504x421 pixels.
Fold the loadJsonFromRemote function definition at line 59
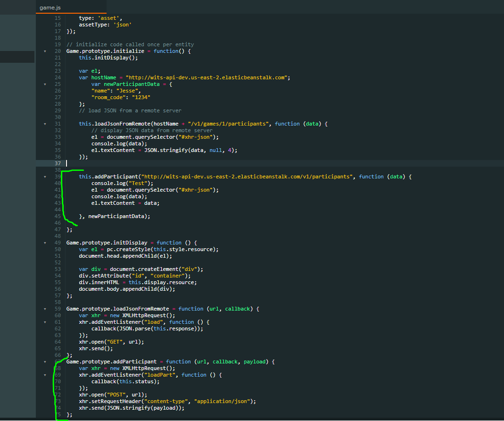(x=45, y=309)
